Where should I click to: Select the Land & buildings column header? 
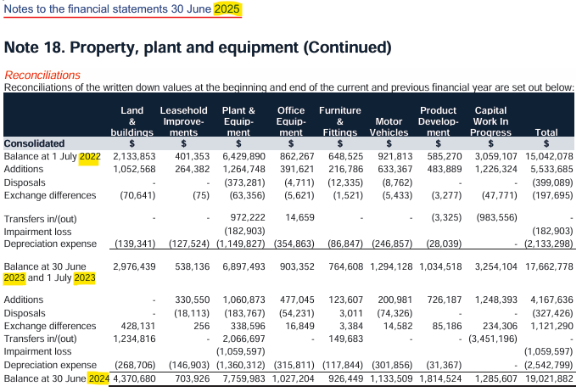[132, 121]
